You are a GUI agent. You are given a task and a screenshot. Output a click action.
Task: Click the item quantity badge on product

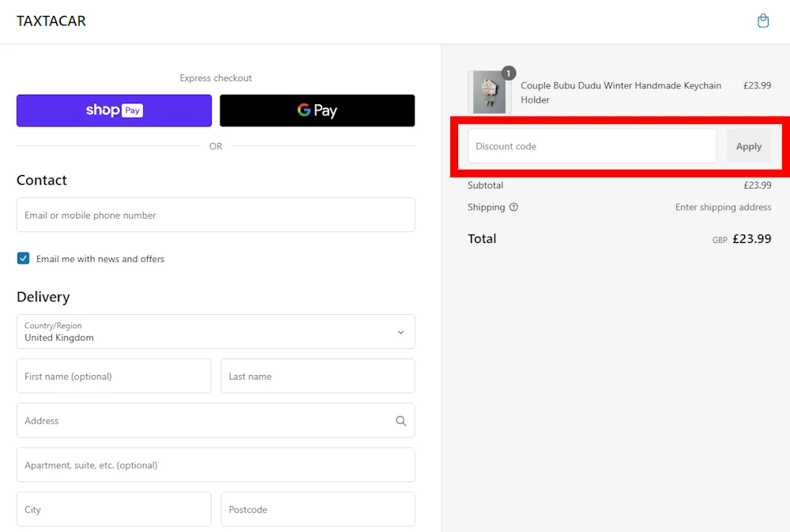coord(508,73)
